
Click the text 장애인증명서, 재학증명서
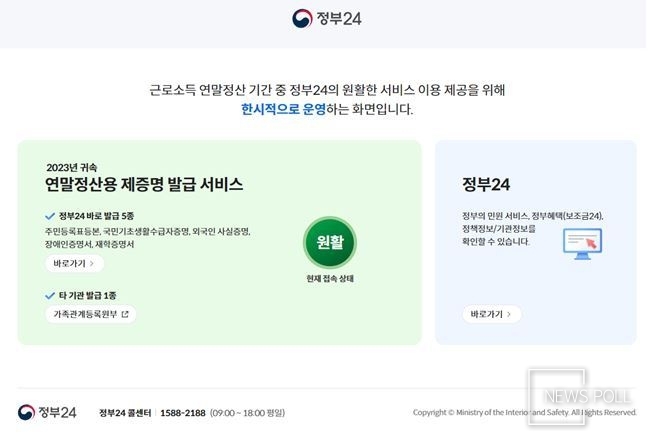tap(89, 244)
